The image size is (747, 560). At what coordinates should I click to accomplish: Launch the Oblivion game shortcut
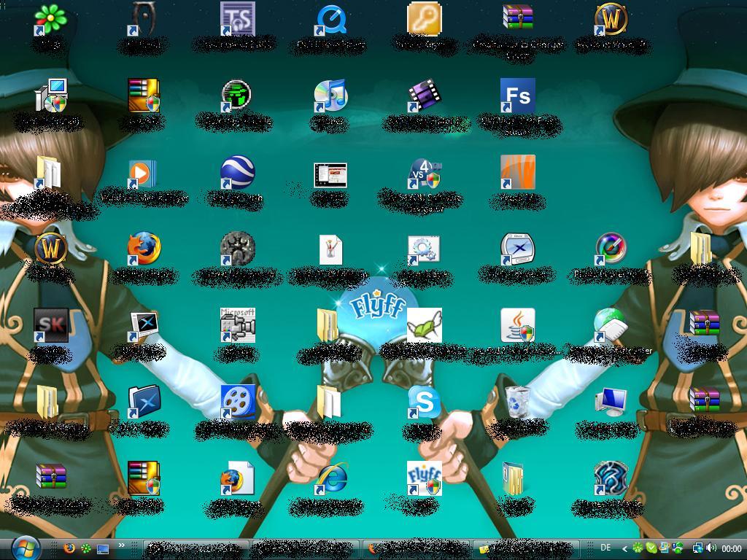144,19
